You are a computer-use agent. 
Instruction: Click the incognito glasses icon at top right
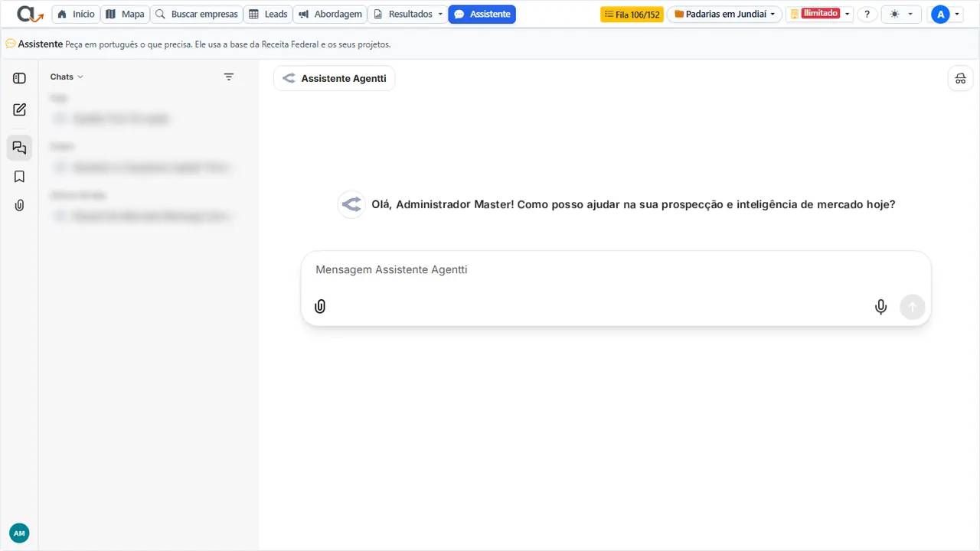(961, 78)
